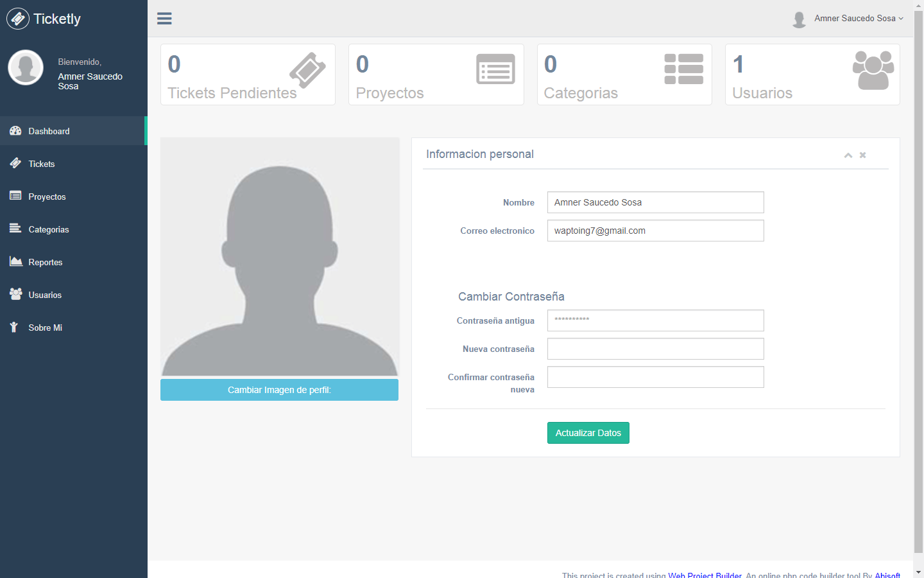This screenshot has width=924, height=578.
Task: Click the Categorias card icon
Action: (x=683, y=69)
